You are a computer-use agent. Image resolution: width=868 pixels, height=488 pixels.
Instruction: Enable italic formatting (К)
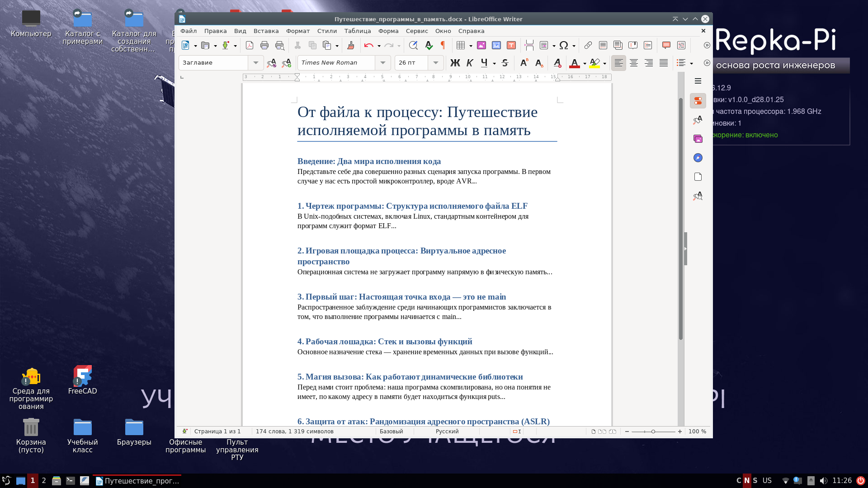click(x=469, y=63)
